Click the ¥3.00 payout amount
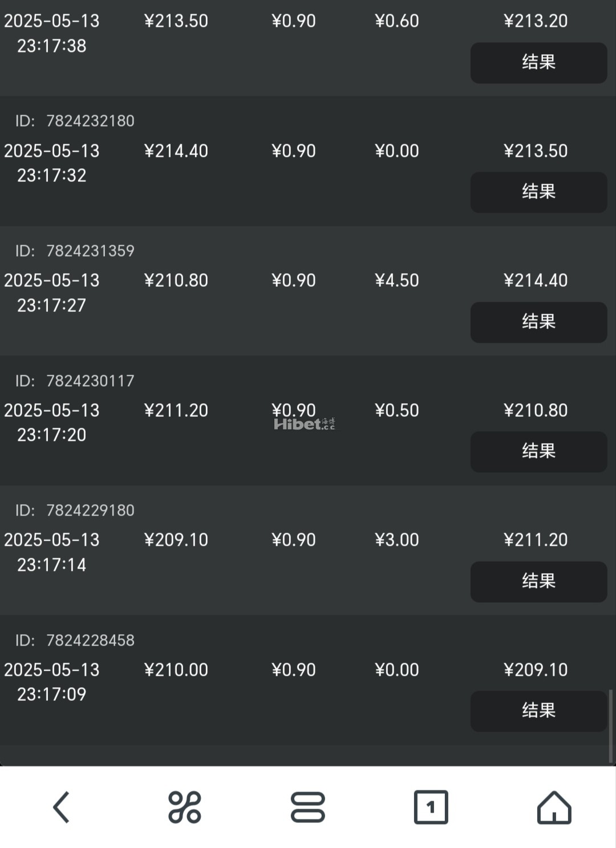This screenshot has height=848, width=616. pos(397,540)
